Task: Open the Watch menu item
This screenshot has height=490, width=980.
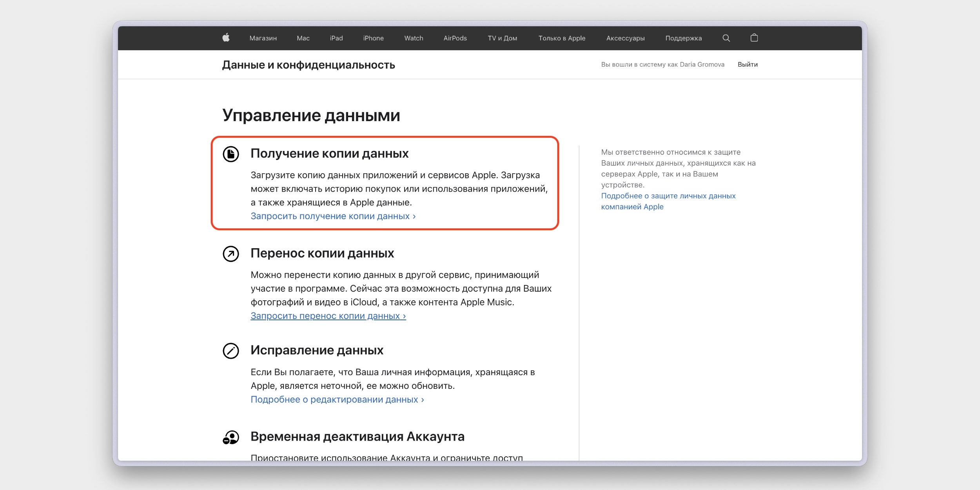Action: (x=414, y=38)
